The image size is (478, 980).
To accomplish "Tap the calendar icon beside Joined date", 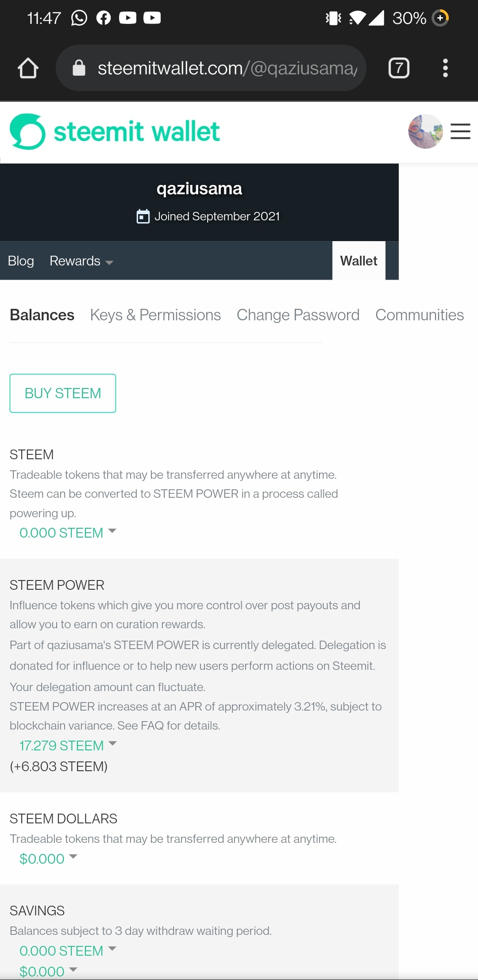I will click(x=143, y=216).
